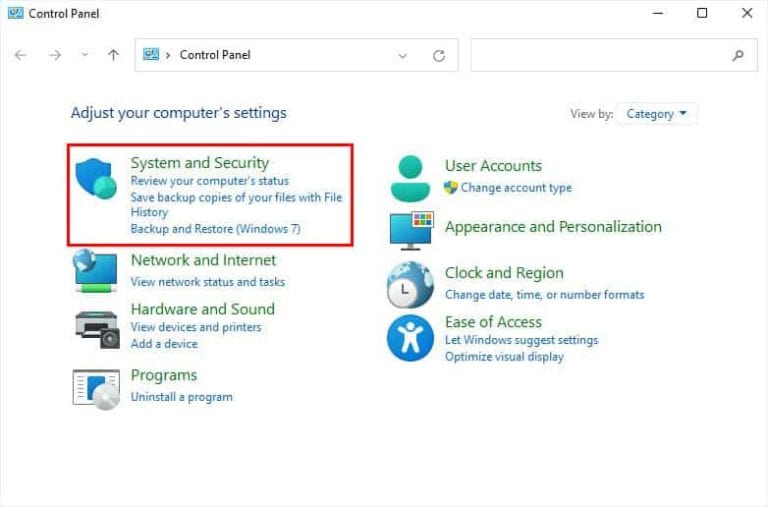Open Clock and Region clock icon

pos(410,285)
